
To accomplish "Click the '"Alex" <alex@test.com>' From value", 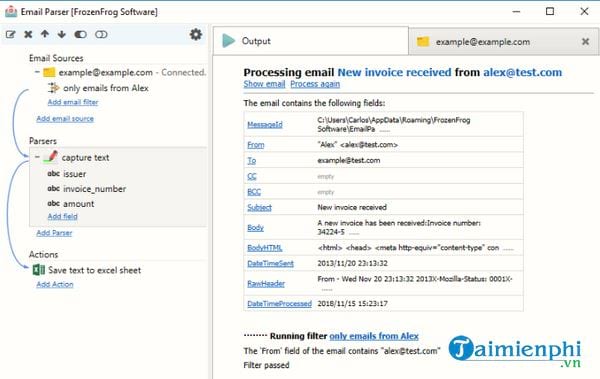I will [357, 145].
